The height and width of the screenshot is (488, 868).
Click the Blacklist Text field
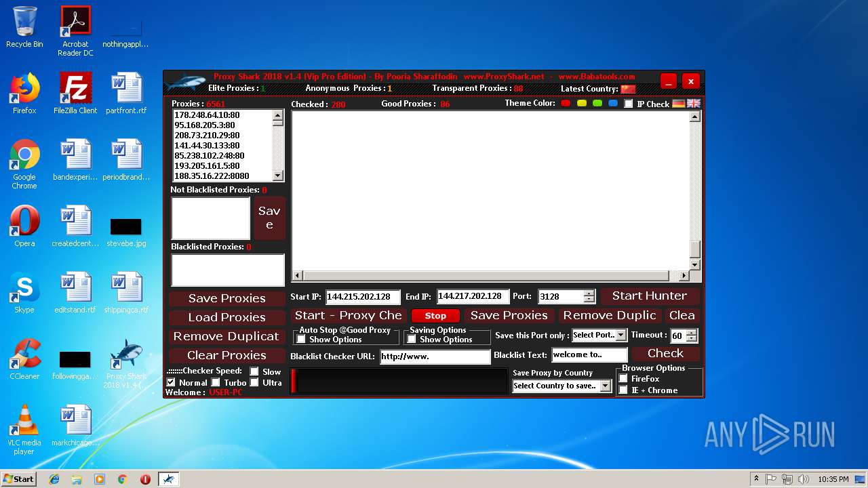point(589,354)
